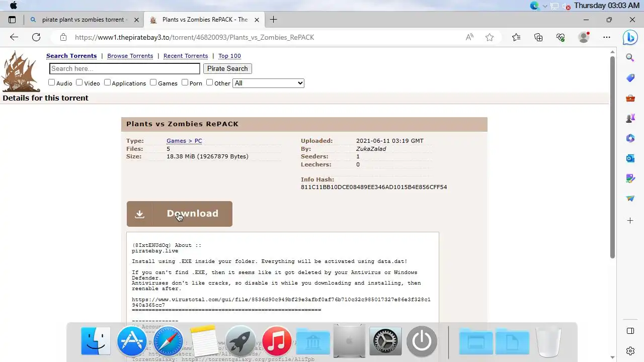The width and height of the screenshot is (644, 362).
Task: Click the sidebar search magnifier icon
Action: coord(630,58)
